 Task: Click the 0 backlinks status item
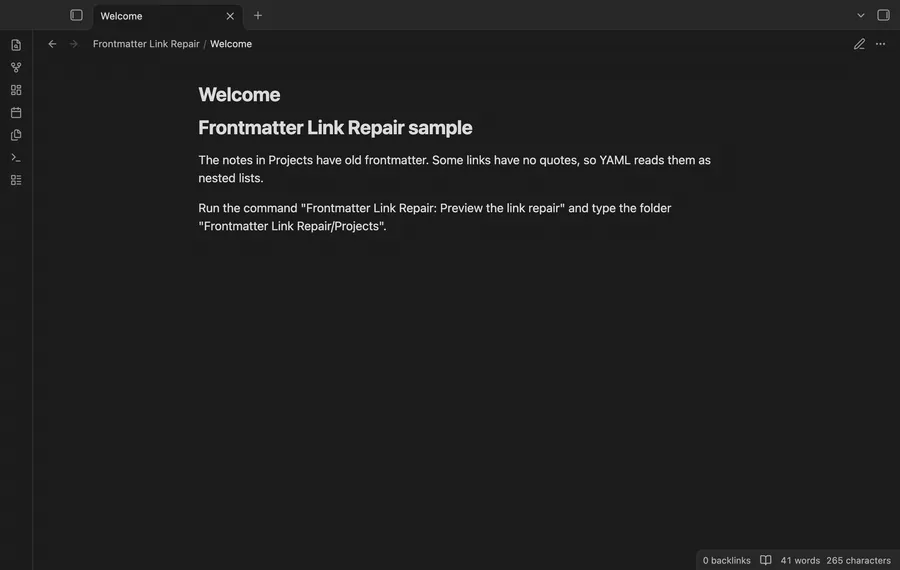tap(727, 561)
